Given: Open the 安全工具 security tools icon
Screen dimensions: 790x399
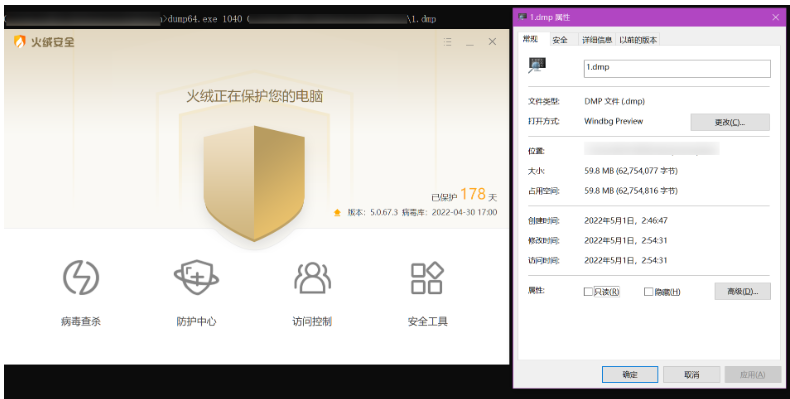Looking at the screenshot, I should tap(427, 278).
